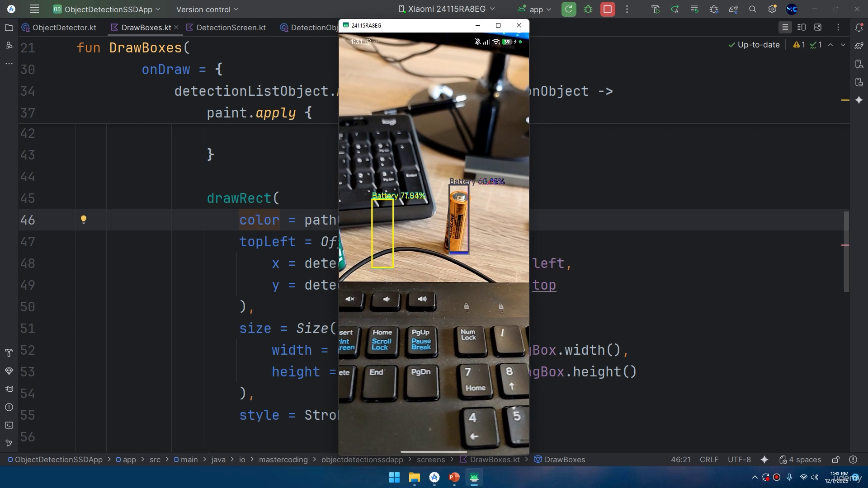Image resolution: width=868 pixels, height=488 pixels.
Task: Switch to the DetectionScreen.kt tab
Action: [226, 28]
